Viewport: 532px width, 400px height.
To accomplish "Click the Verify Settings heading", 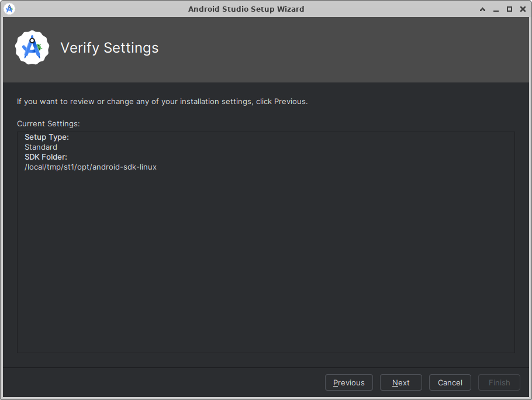I will point(109,48).
